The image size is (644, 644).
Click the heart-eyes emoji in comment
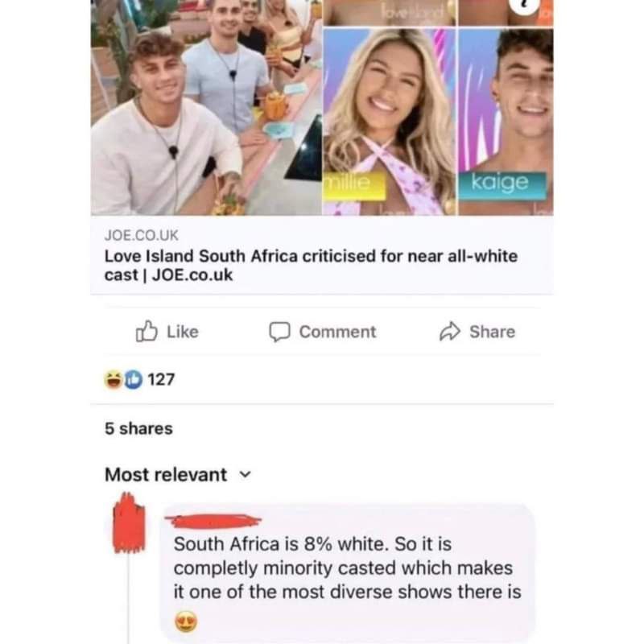(186, 621)
